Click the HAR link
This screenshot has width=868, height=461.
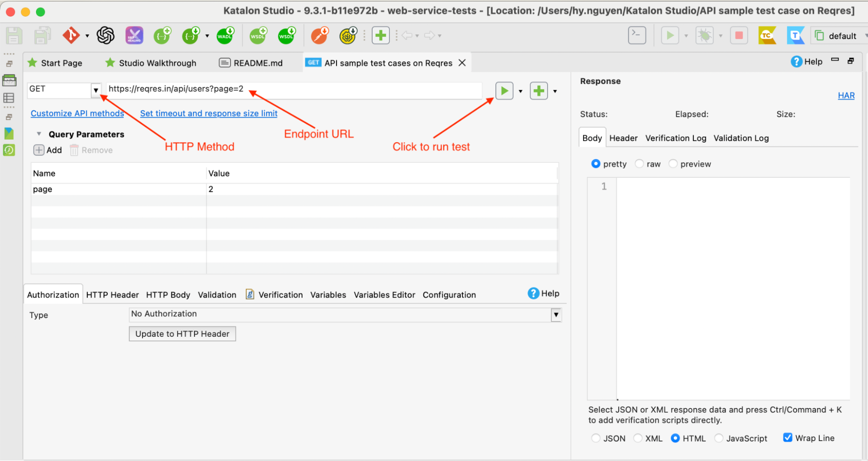point(846,96)
